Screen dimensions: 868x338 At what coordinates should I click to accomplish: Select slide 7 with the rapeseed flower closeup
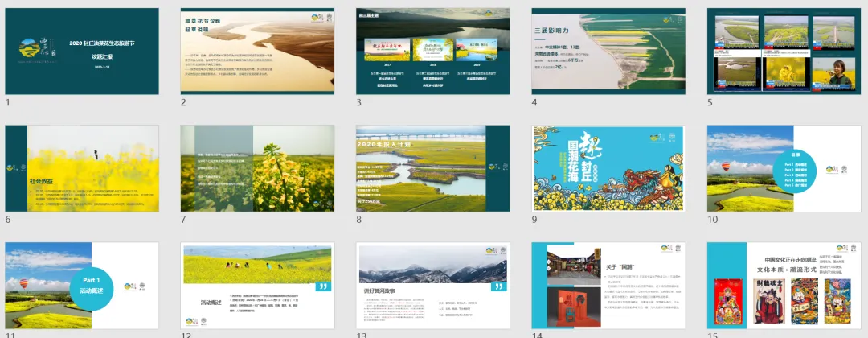(257, 168)
